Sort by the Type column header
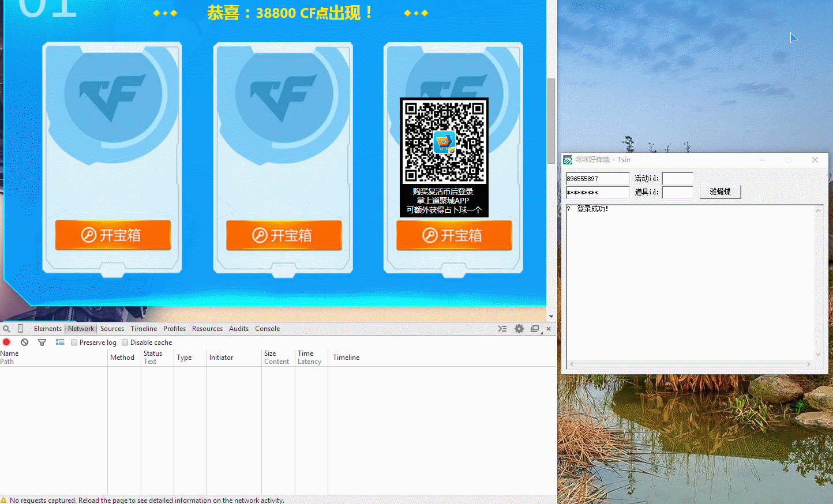833x504 pixels. click(190, 358)
